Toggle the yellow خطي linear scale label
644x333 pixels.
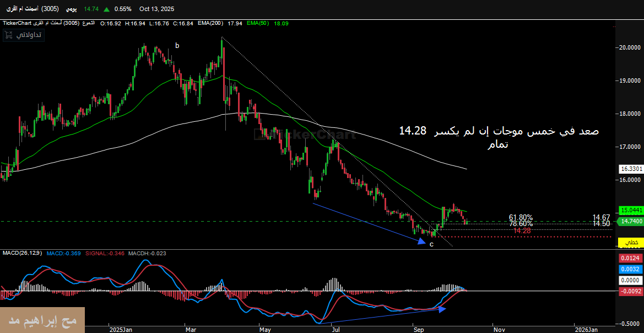[630, 243]
